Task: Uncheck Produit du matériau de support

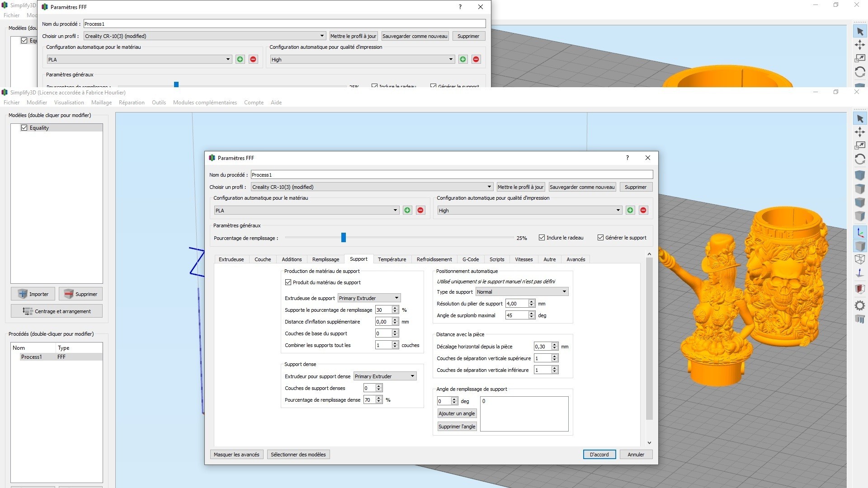Action: point(288,282)
